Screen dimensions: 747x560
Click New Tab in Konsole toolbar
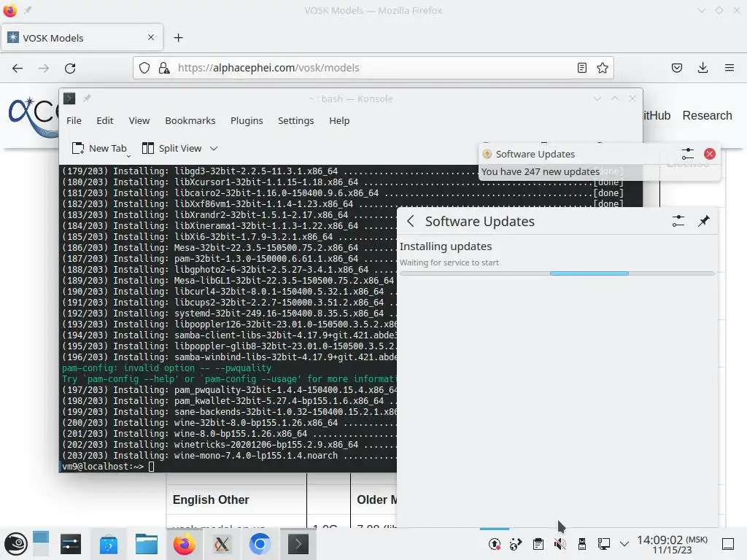click(99, 148)
